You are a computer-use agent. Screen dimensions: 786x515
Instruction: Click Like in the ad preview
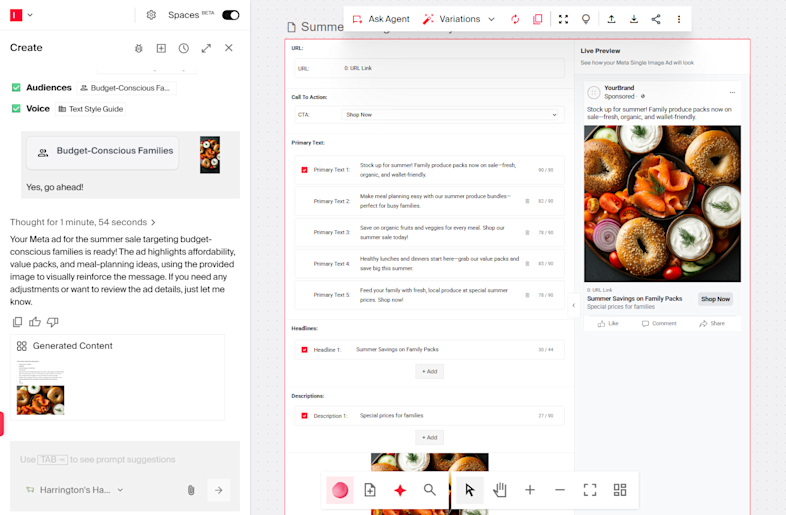(608, 323)
